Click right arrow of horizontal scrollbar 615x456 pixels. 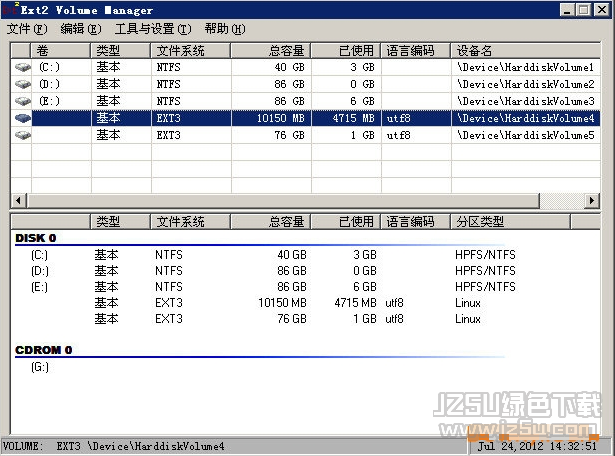click(x=592, y=201)
